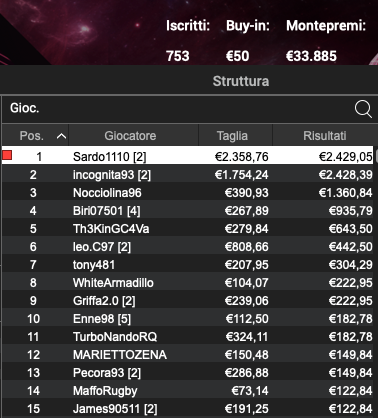Click the MaffoRugby row
Viewport: 378px width, 418px height.
click(188, 390)
